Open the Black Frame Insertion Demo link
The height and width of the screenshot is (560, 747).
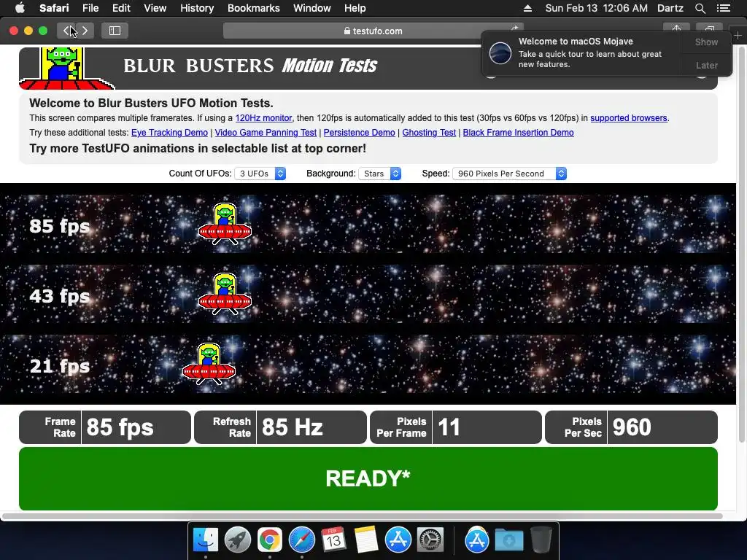[518, 133]
